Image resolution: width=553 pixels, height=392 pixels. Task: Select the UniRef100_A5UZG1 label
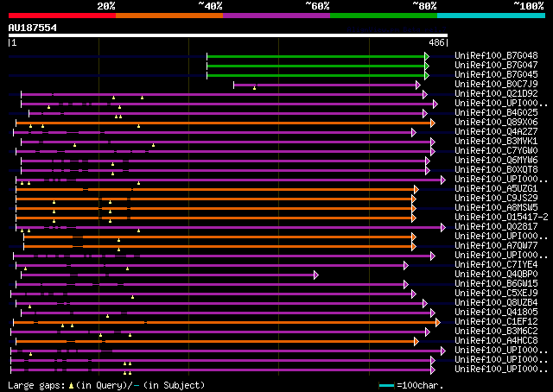pos(496,188)
